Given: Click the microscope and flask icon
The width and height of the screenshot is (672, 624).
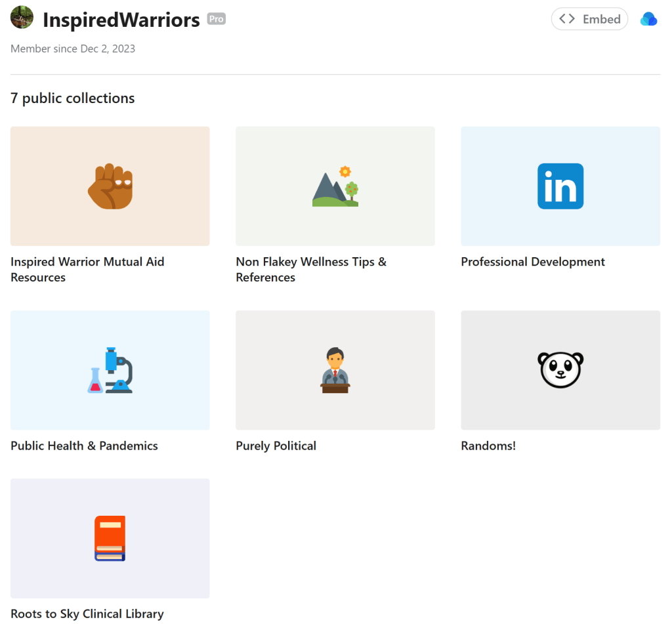Looking at the screenshot, I should [x=110, y=370].
